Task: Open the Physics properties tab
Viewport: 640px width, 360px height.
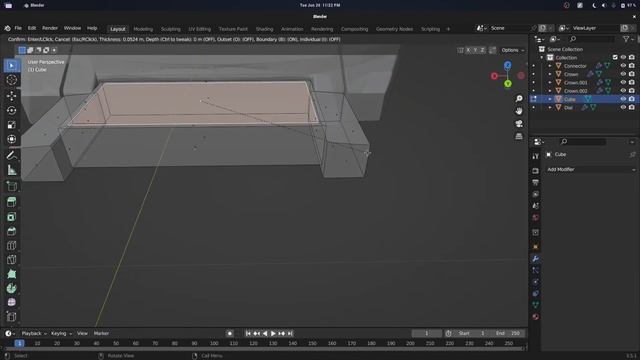Action: coord(536,282)
